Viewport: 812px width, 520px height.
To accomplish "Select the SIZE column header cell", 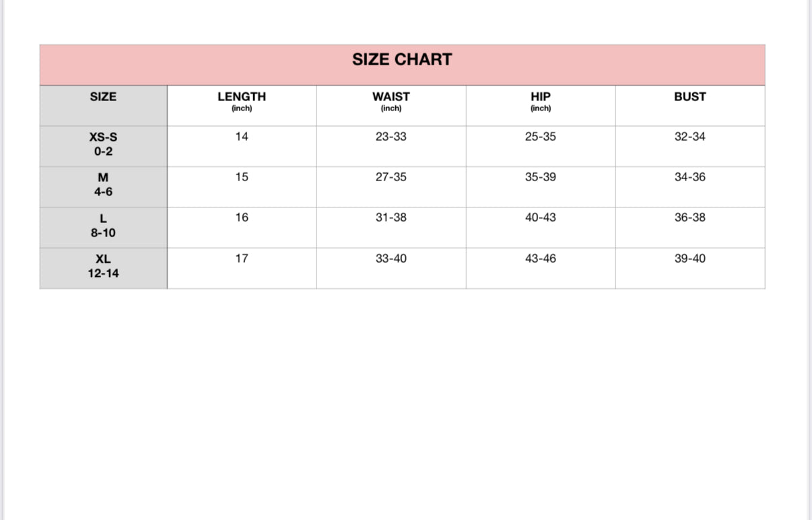I will [x=103, y=98].
